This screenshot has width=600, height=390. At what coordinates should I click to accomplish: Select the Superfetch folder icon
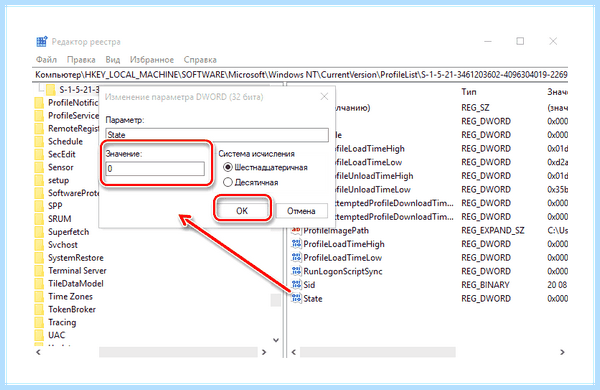39,232
